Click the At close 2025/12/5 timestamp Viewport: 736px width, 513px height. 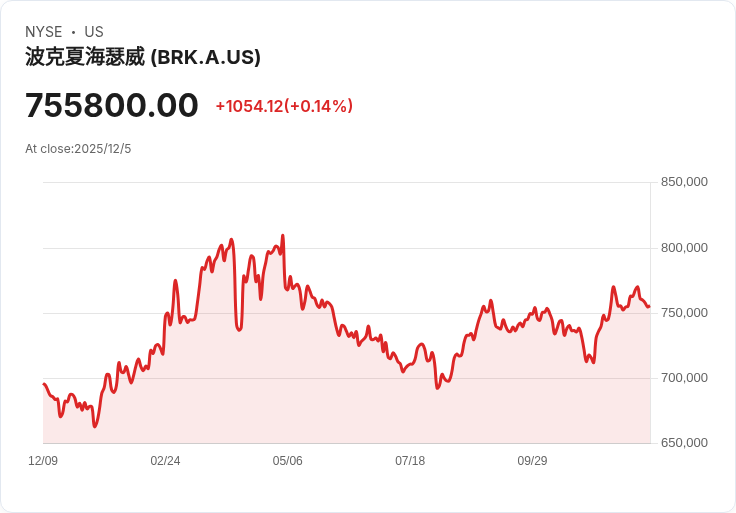click(x=78, y=149)
